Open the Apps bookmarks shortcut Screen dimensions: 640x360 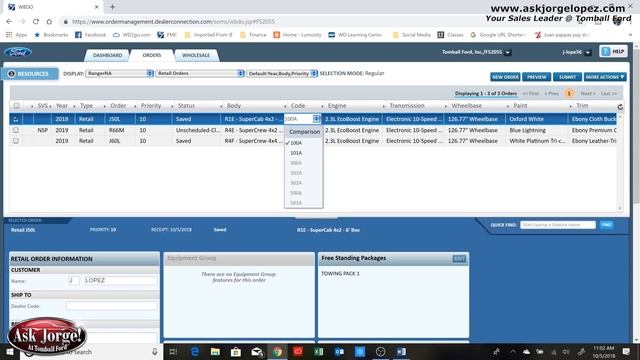[x=17, y=35]
